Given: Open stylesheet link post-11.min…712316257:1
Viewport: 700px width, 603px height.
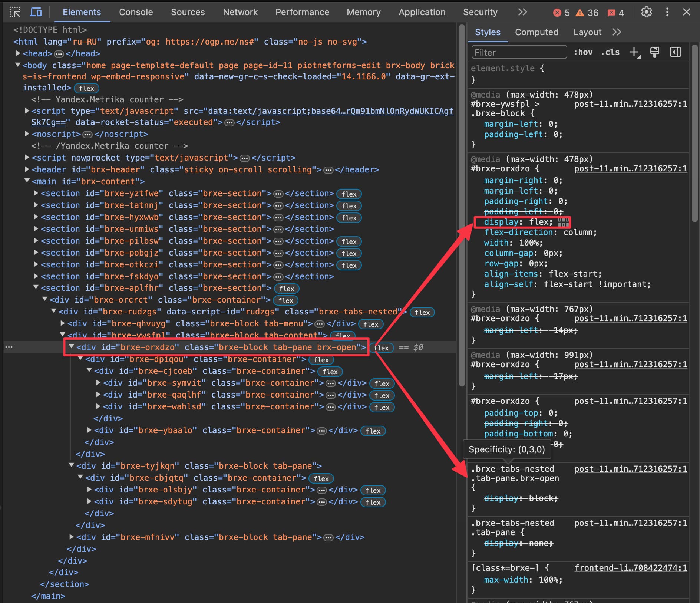Looking at the screenshot, I should 630,104.
